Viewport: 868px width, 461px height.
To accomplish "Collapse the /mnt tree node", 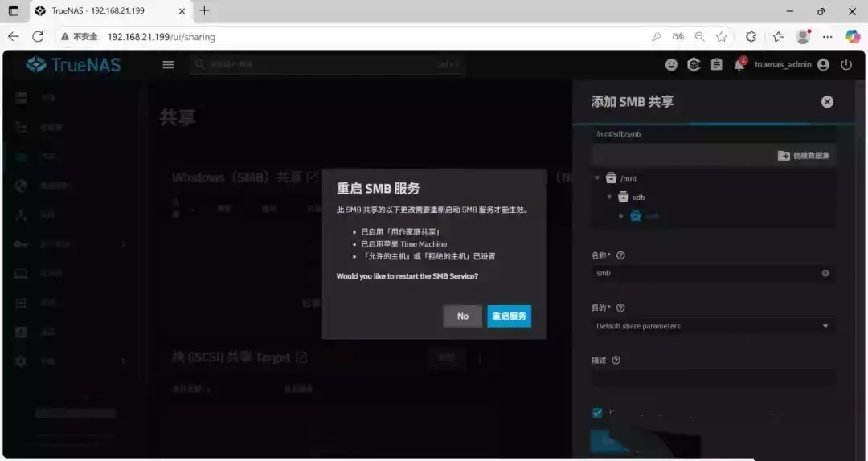I will click(596, 178).
